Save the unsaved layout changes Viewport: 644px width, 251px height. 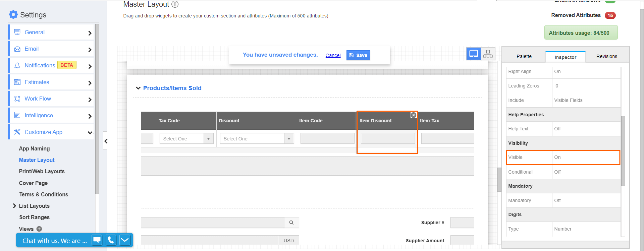click(x=358, y=55)
